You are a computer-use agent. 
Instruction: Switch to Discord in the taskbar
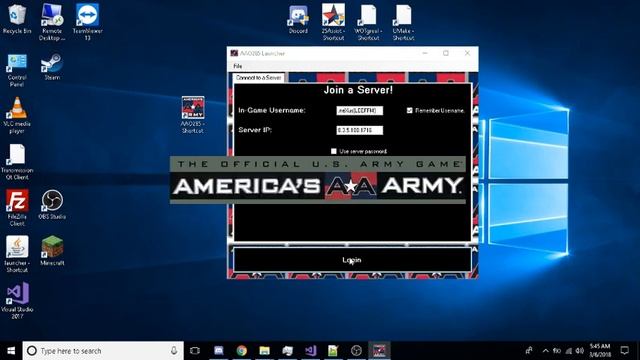click(219, 351)
